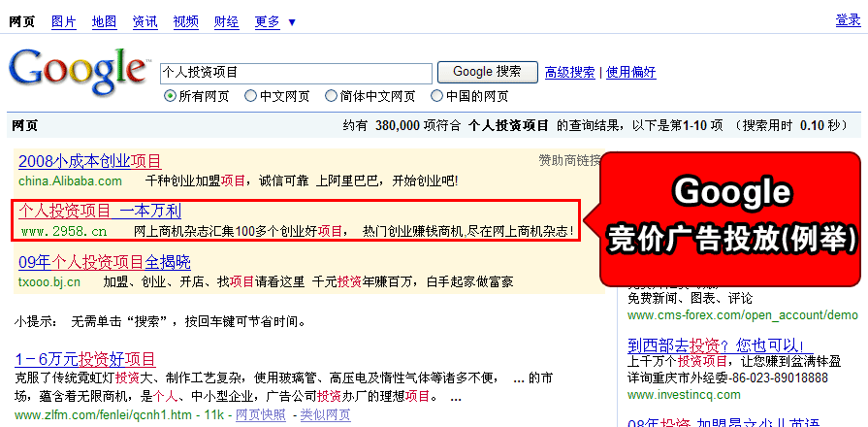Click the china.Alibaba.com URL text
Image resolution: width=868 pixels, height=427 pixels.
point(70,181)
